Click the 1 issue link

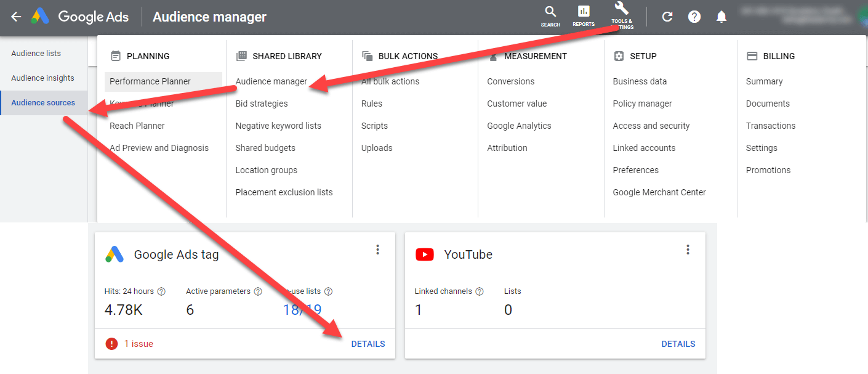pyautogui.click(x=139, y=344)
